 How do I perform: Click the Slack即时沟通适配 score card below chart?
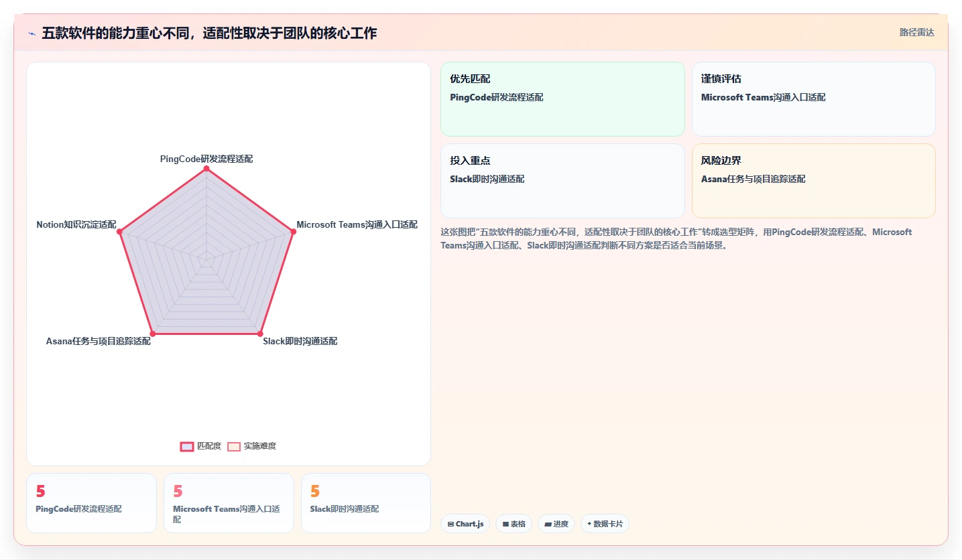[366, 503]
